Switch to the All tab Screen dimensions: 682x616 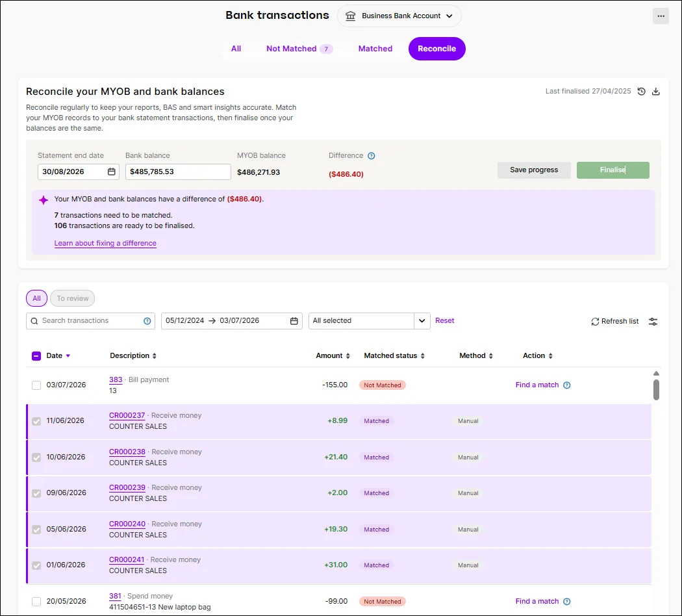click(x=236, y=49)
